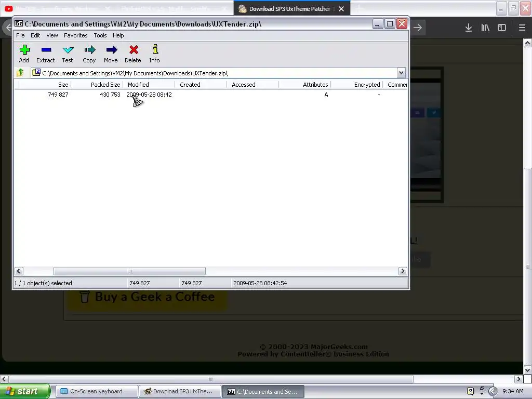532x399 pixels.
Task: Sort by Modified column header
Action: tap(149, 85)
